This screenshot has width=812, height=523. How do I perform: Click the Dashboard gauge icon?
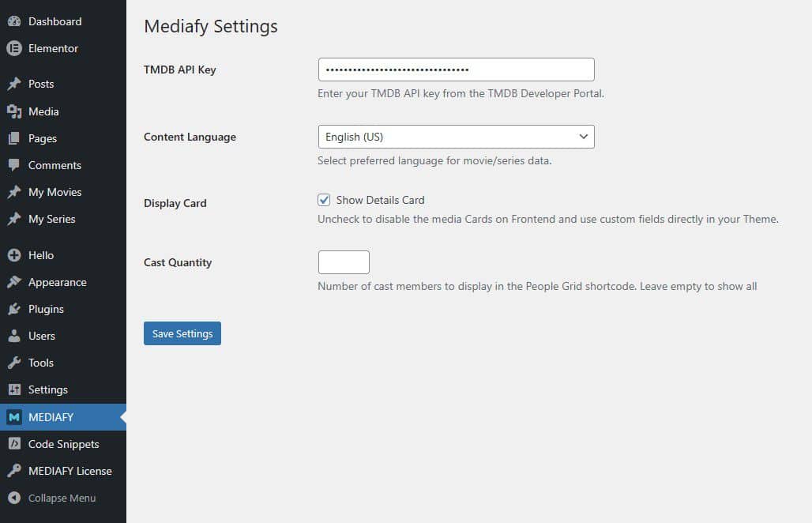[x=14, y=21]
